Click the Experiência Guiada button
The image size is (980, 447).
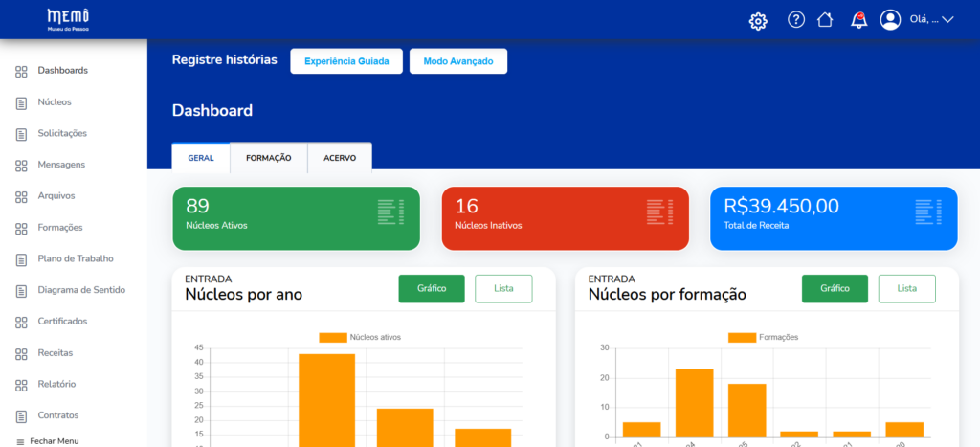346,61
